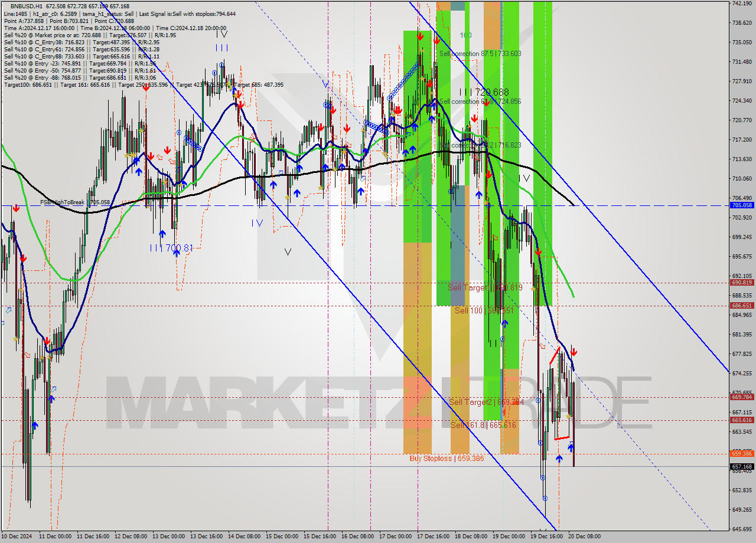Image resolution: width=756 pixels, height=543 pixels.
Task: Click the red 669.784 price tag on axis
Action: pyautogui.click(x=741, y=397)
